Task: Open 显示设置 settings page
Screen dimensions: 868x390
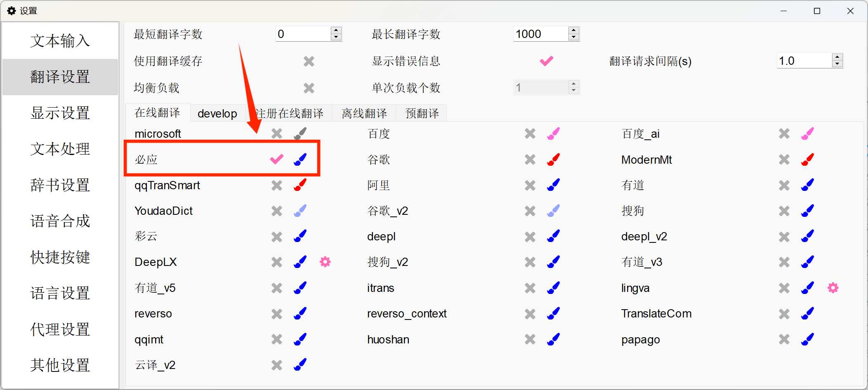Action: tap(60, 113)
